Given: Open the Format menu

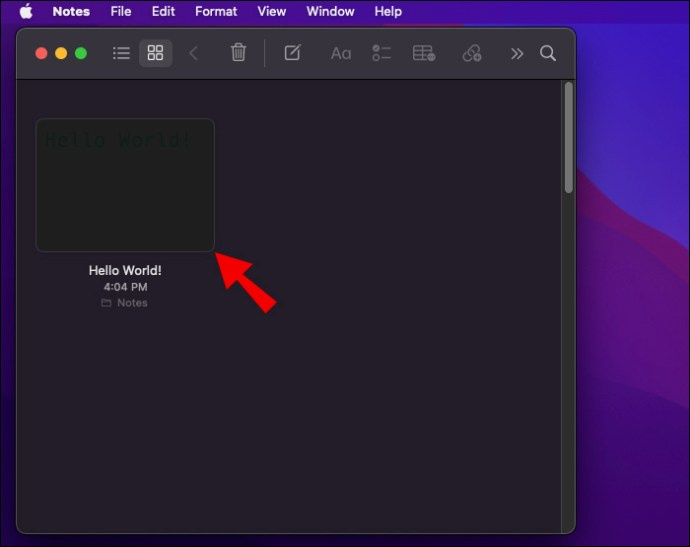Looking at the screenshot, I should [x=216, y=11].
